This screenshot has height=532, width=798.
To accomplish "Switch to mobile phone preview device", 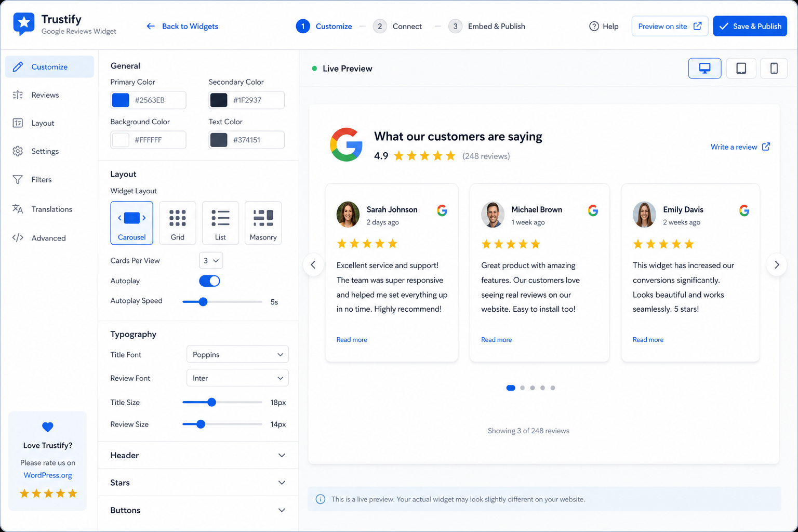I will click(x=774, y=68).
